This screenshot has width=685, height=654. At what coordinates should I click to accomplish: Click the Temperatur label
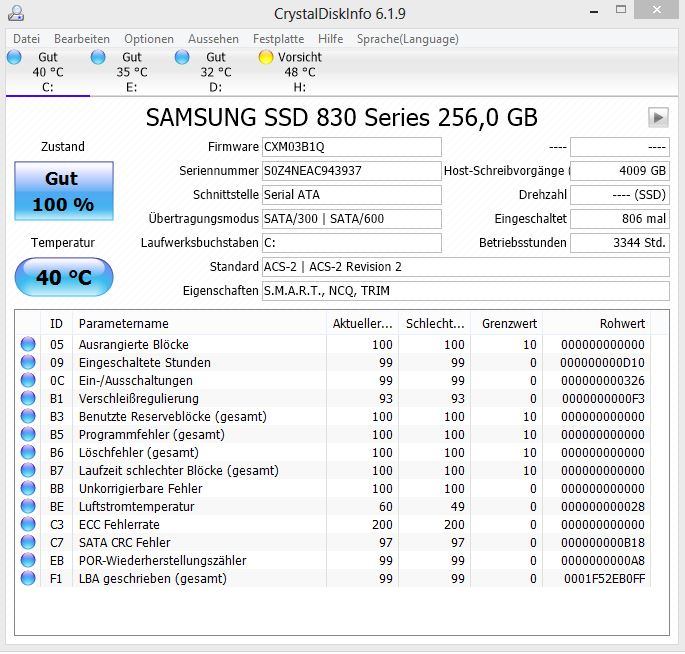[x=63, y=242]
